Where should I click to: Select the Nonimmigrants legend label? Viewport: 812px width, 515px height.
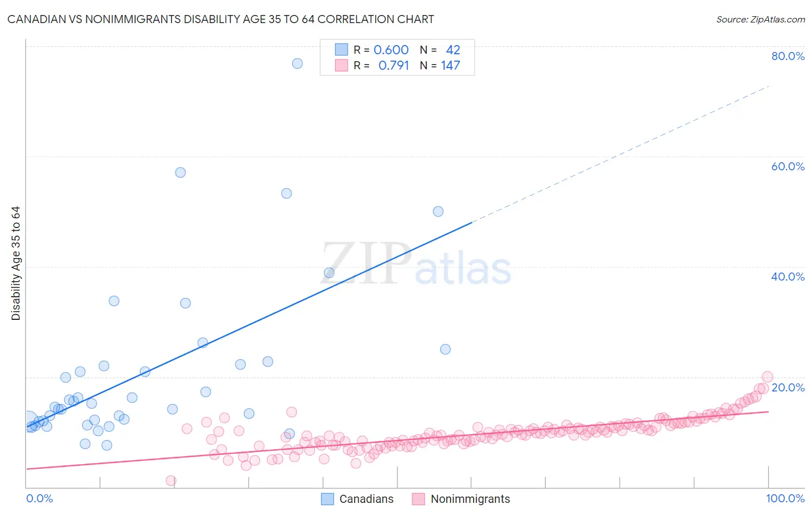[470, 499]
